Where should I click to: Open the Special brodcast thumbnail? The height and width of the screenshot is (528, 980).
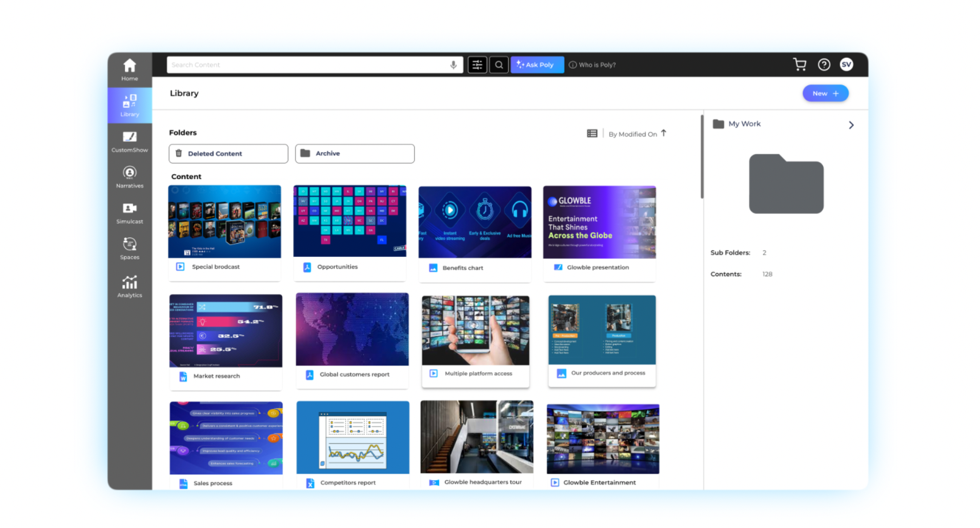coord(225,221)
